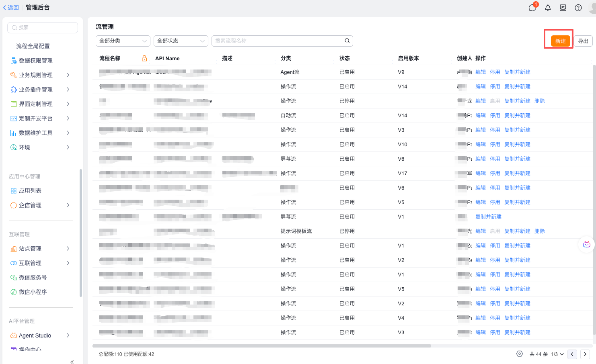The height and width of the screenshot is (364, 596).
Task: Click the 导出 export button
Action: [x=583, y=41]
